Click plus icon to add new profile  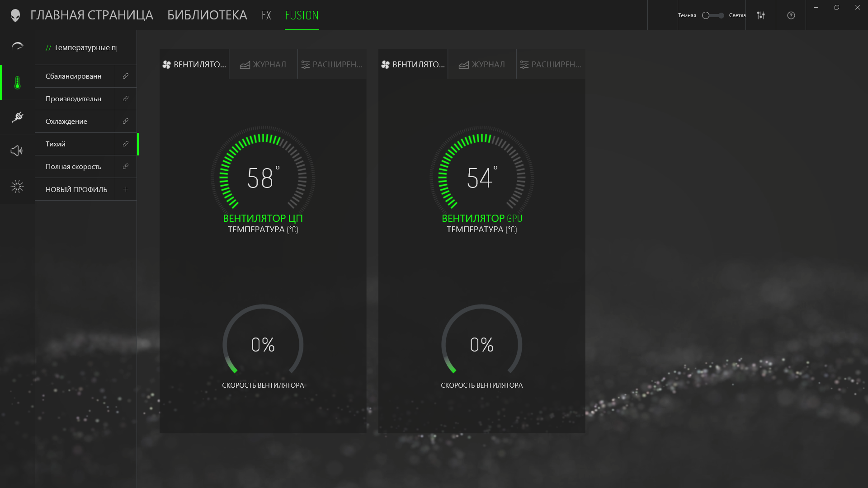[x=126, y=189]
